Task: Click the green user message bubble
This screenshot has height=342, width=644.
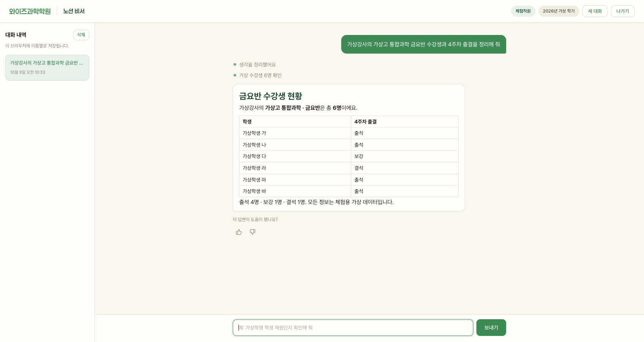Action: pyautogui.click(x=423, y=44)
